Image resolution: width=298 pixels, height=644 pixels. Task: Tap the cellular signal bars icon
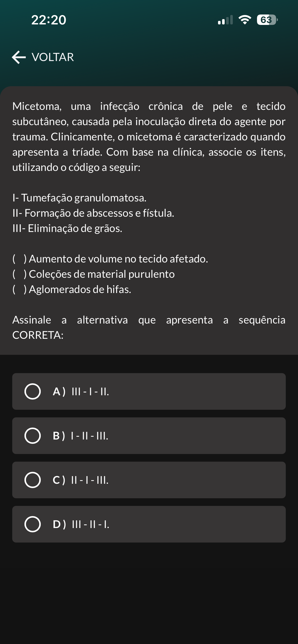click(225, 20)
